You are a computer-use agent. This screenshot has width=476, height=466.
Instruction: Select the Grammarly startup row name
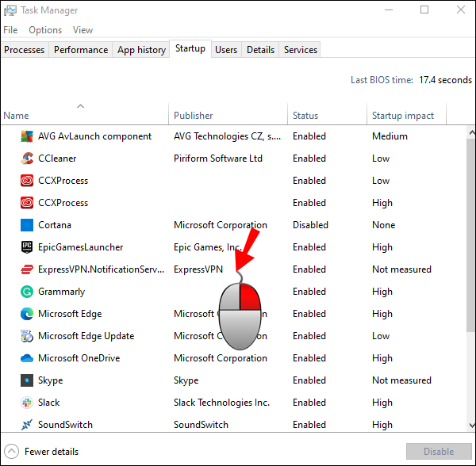[x=62, y=292]
